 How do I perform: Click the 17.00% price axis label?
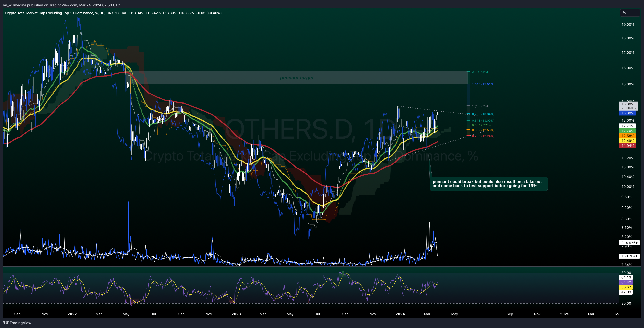pos(628,53)
